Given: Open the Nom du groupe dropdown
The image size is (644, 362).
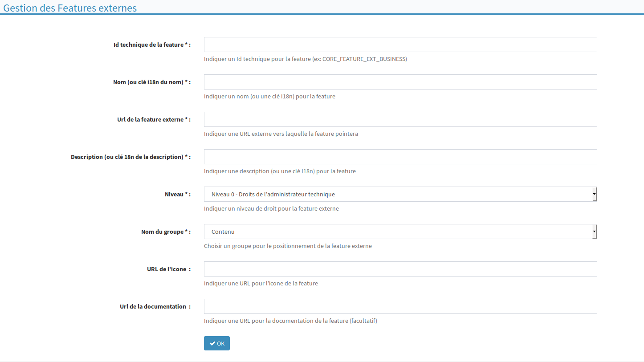Looking at the screenshot, I should [x=594, y=232].
